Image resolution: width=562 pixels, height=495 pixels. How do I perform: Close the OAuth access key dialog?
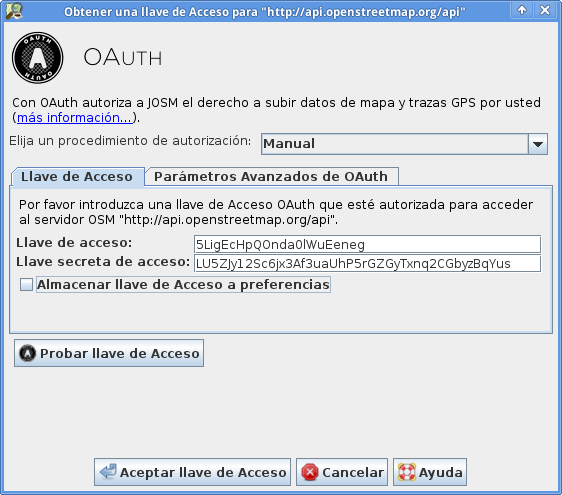coord(545,10)
